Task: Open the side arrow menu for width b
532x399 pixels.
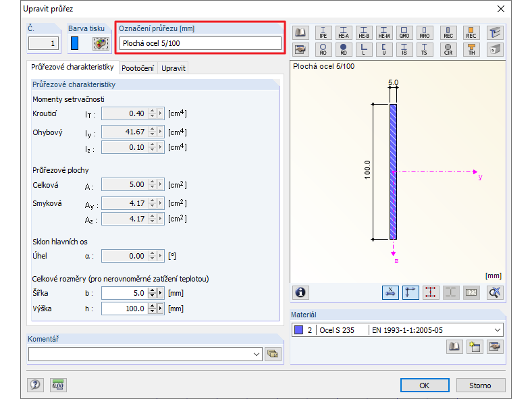Action: pyautogui.click(x=161, y=293)
